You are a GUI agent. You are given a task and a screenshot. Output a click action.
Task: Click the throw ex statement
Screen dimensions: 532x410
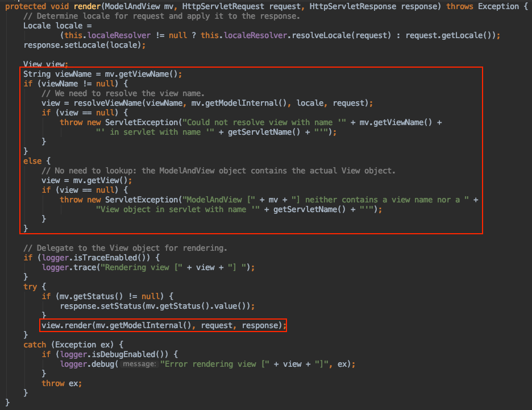point(61,383)
